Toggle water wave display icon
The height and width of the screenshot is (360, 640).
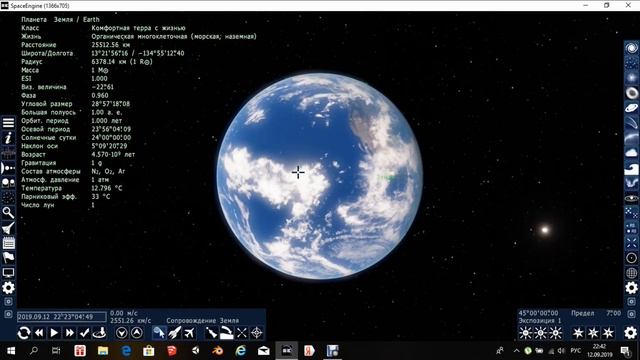tap(631, 168)
